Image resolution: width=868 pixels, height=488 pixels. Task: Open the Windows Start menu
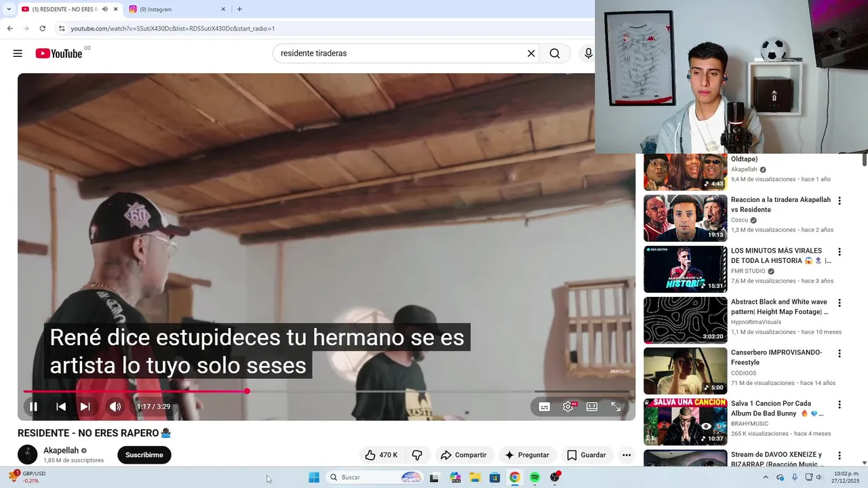313,477
